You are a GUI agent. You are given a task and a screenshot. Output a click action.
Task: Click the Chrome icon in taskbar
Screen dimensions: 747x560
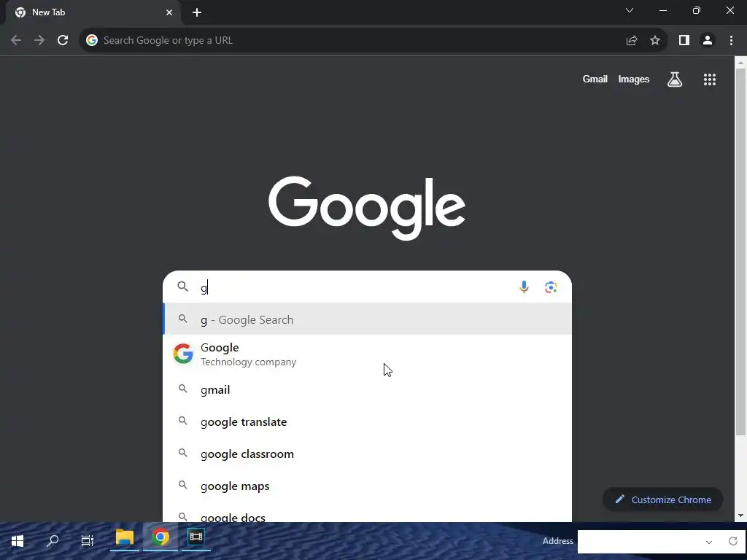(x=160, y=537)
